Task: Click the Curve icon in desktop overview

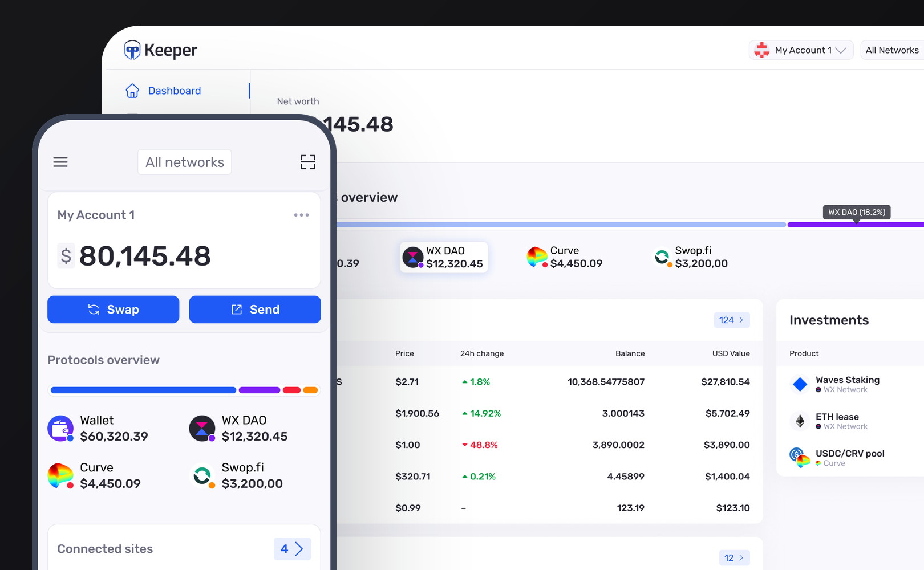Action: click(537, 257)
